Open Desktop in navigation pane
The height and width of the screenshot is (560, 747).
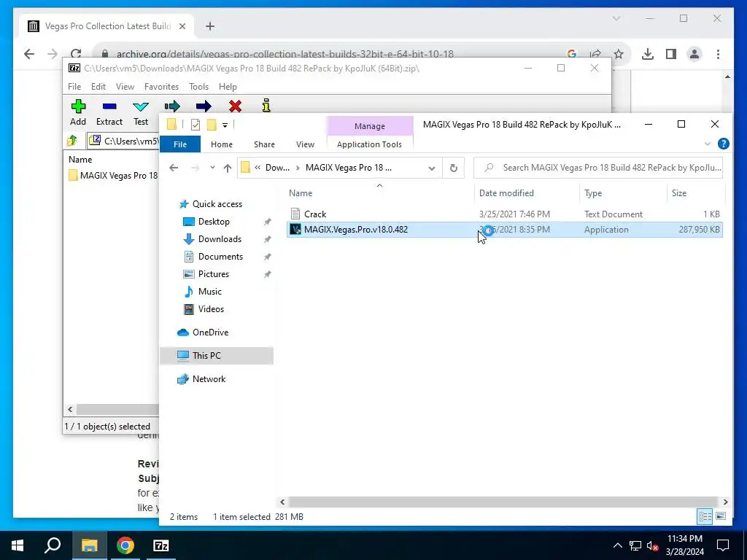214,222
